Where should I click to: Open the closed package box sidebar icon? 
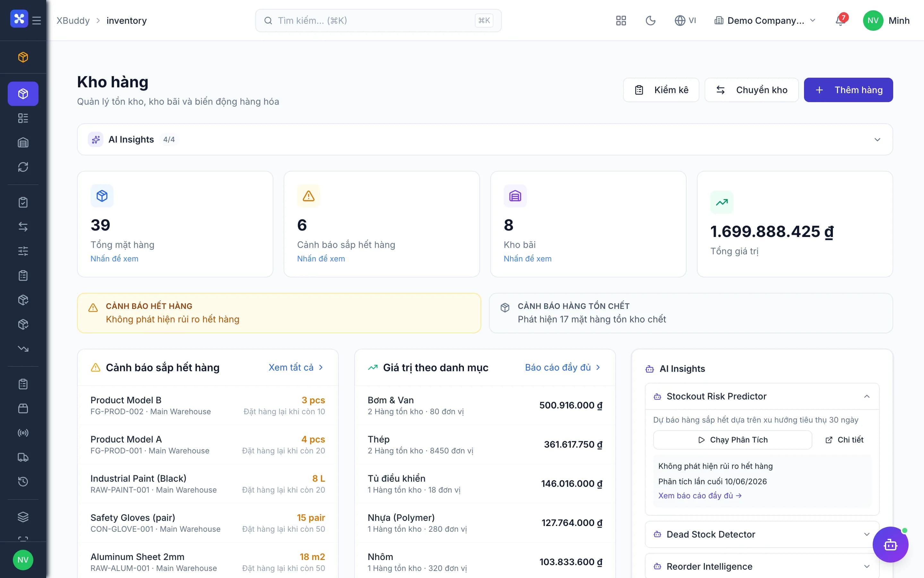(x=23, y=408)
